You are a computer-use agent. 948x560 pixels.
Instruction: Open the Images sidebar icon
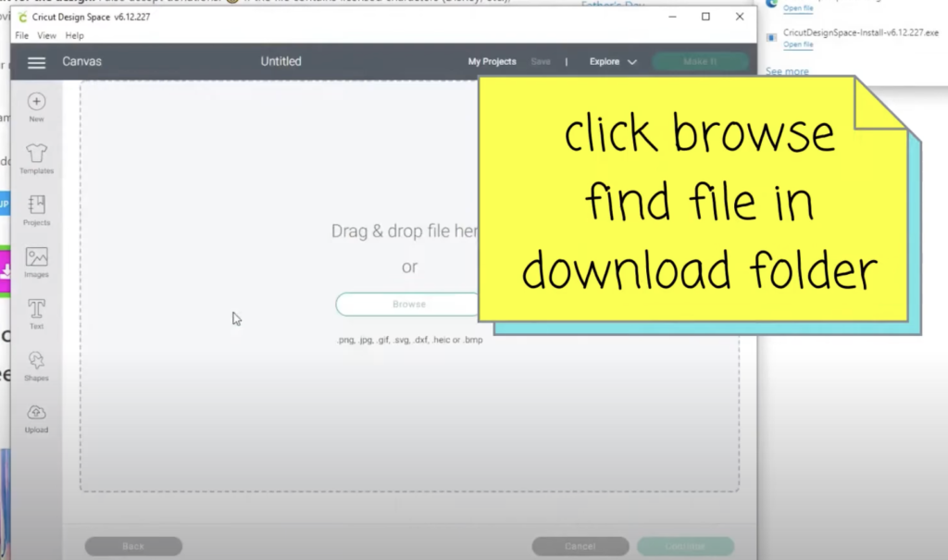(37, 257)
